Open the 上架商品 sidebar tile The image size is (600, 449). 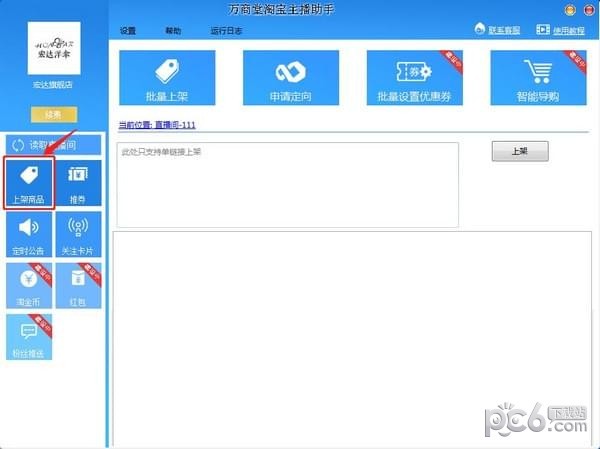[x=29, y=183]
